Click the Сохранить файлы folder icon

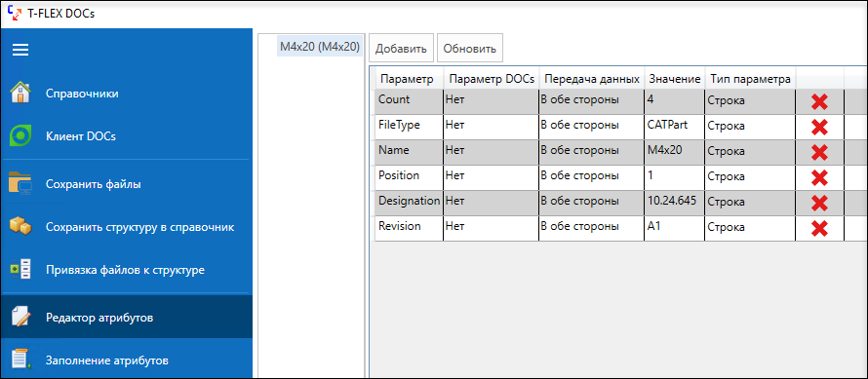coord(20,184)
